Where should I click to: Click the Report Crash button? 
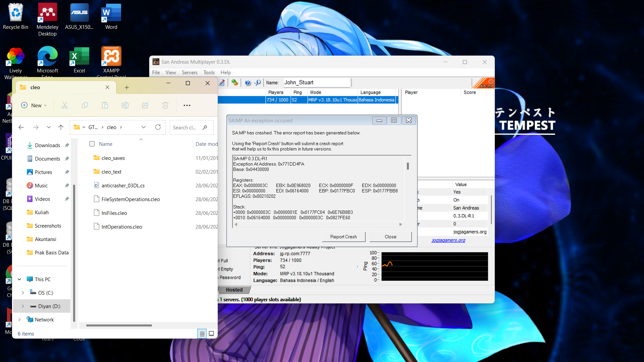343,237
